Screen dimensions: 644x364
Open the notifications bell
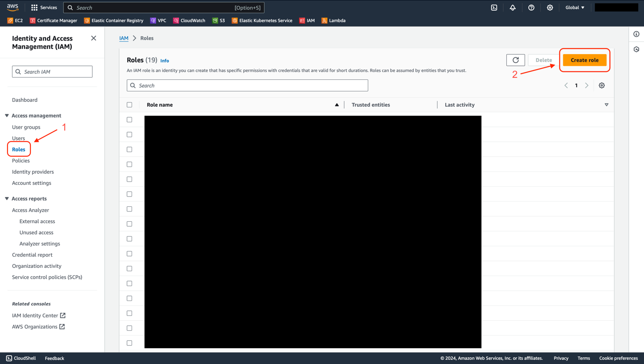(513, 7)
